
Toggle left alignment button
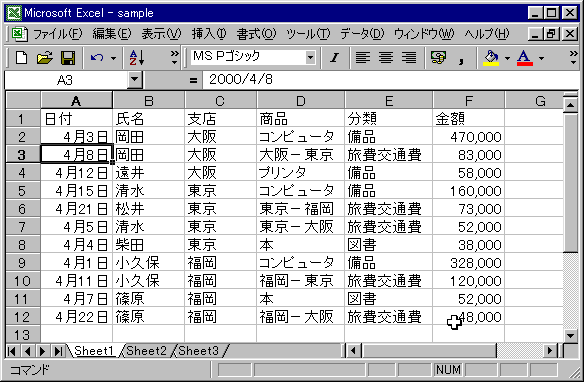point(363,58)
